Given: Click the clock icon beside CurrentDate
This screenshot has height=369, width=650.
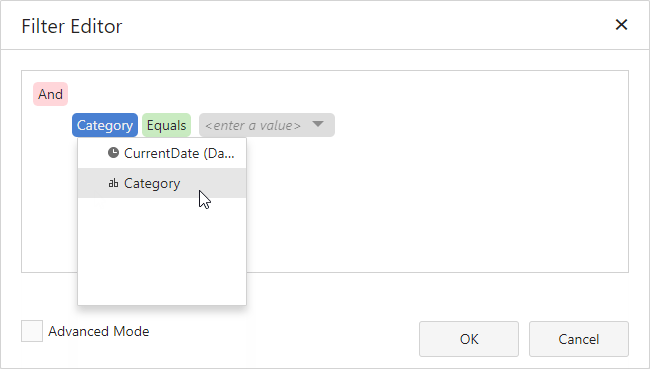Looking at the screenshot, I should coord(113,153).
